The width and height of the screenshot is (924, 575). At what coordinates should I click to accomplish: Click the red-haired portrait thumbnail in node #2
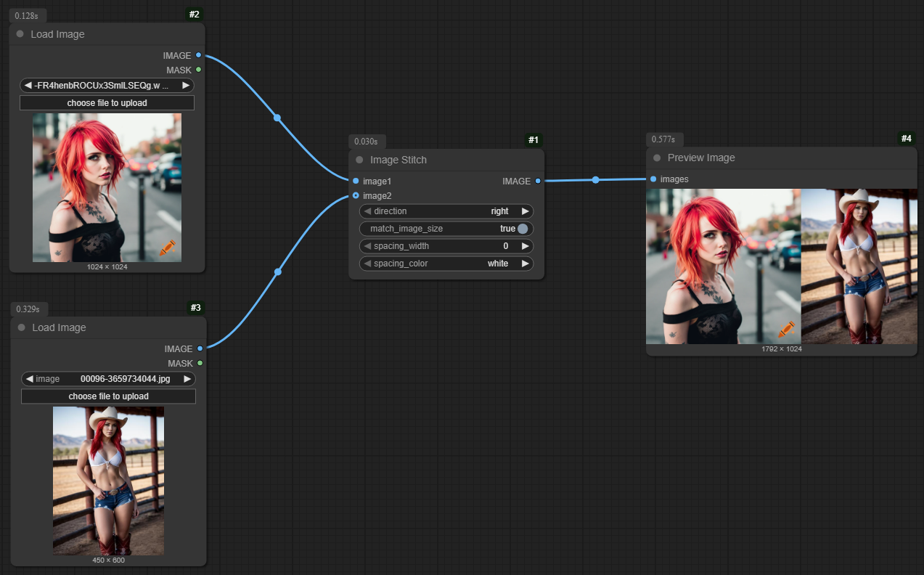pyautogui.click(x=107, y=187)
